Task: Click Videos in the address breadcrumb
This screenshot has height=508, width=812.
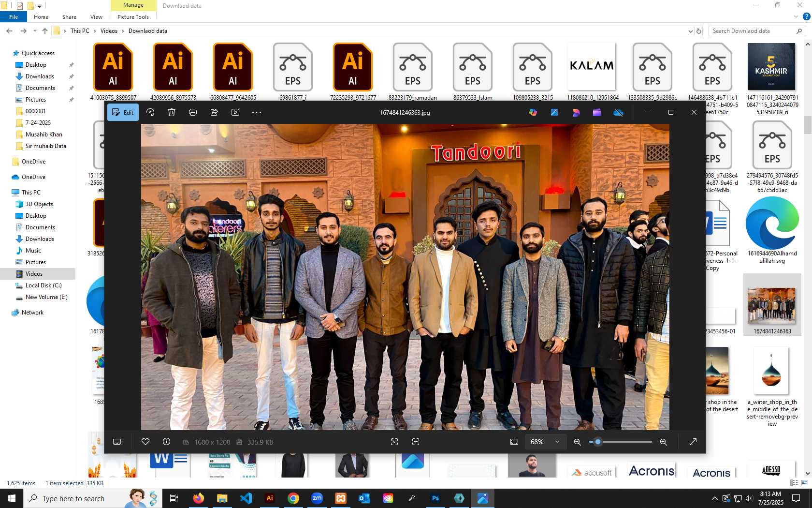Action: [109, 31]
